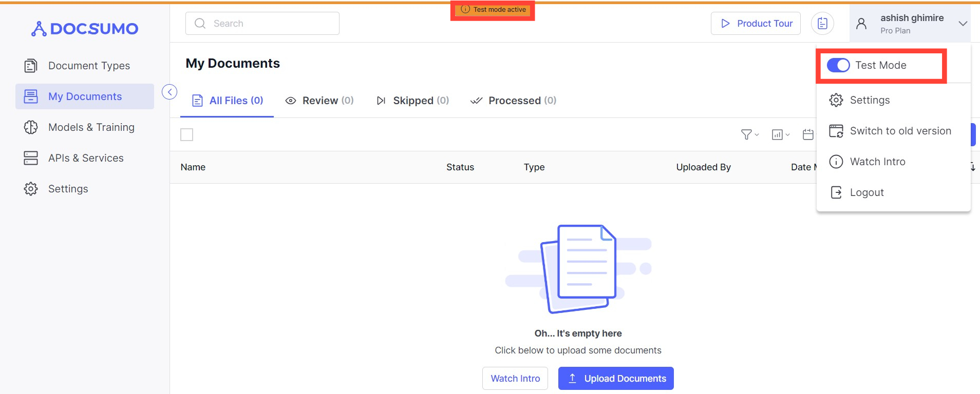Screen dimensions: 980x394
Task: Click the Docsumo logo
Action: pos(85,29)
